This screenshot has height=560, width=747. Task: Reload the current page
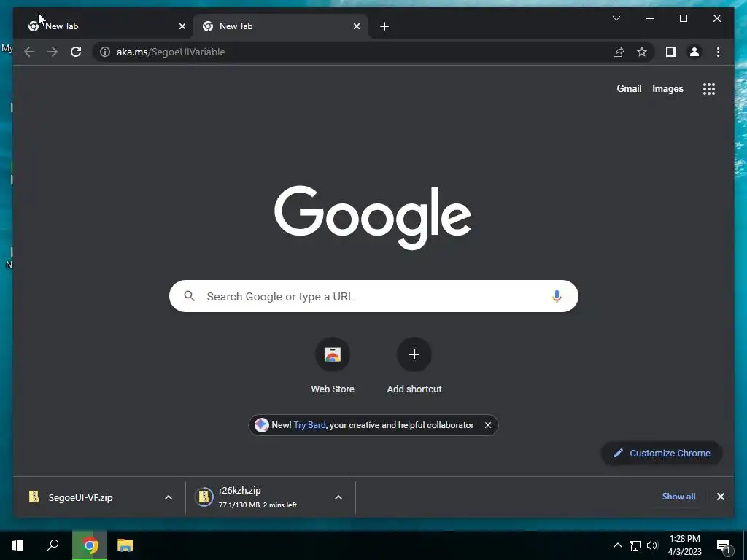coord(76,52)
